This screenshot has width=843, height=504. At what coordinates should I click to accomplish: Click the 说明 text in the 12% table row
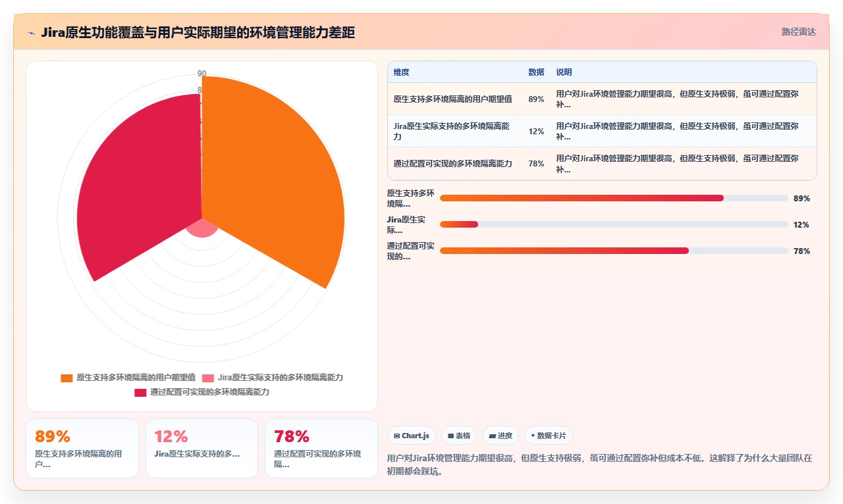(678, 132)
